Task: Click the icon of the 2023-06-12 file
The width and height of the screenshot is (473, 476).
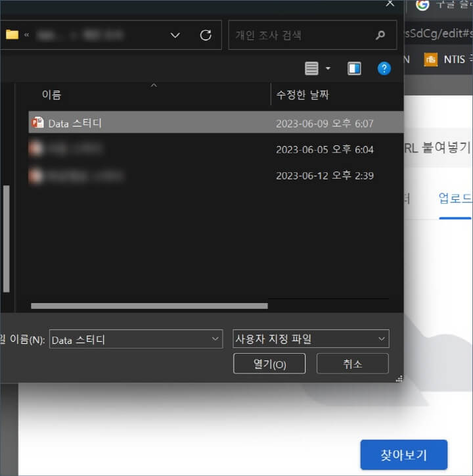Action: pos(35,176)
